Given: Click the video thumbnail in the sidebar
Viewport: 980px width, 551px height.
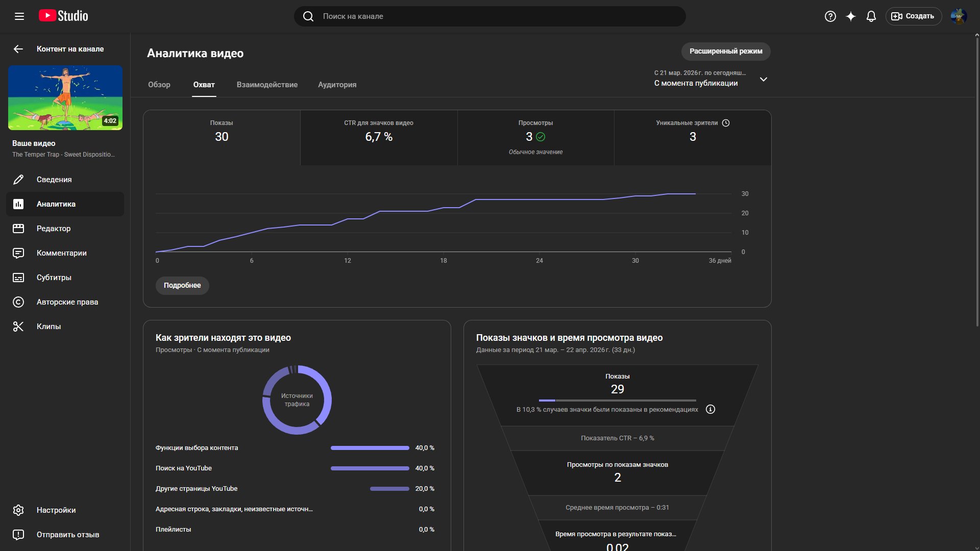Looking at the screenshot, I should pos(65,97).
